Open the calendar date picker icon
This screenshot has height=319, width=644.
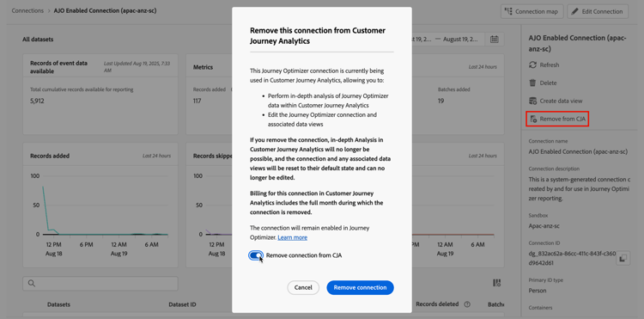click(495, 40)
